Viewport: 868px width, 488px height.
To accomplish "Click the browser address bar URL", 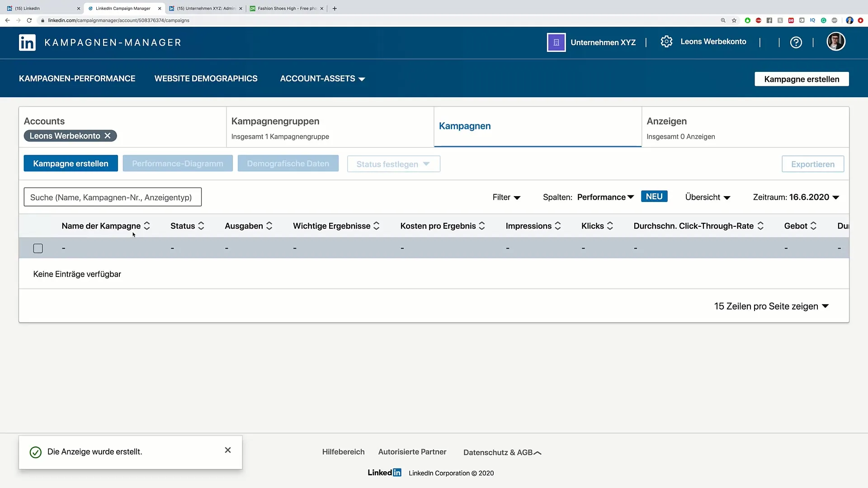I will point(118,20).
